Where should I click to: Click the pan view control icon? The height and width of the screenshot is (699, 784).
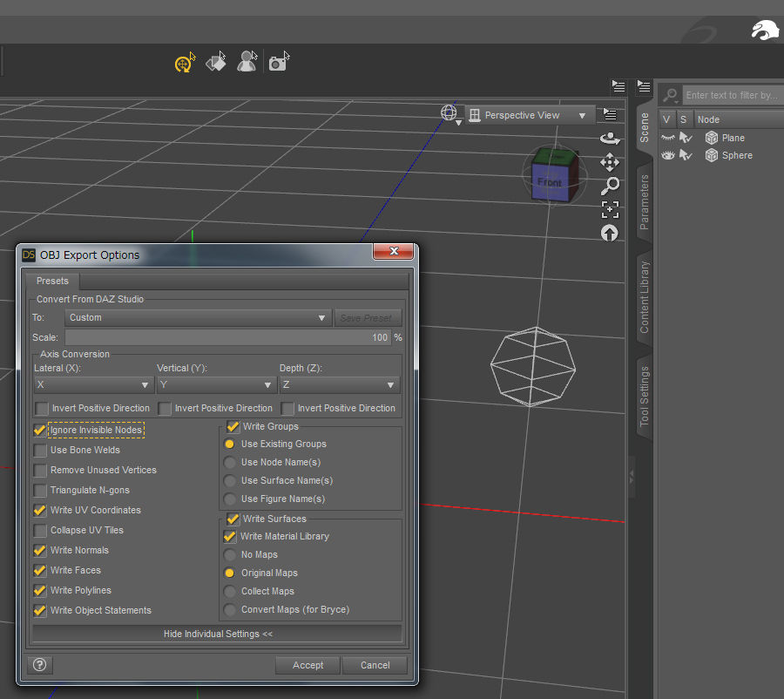pos(610,162)
